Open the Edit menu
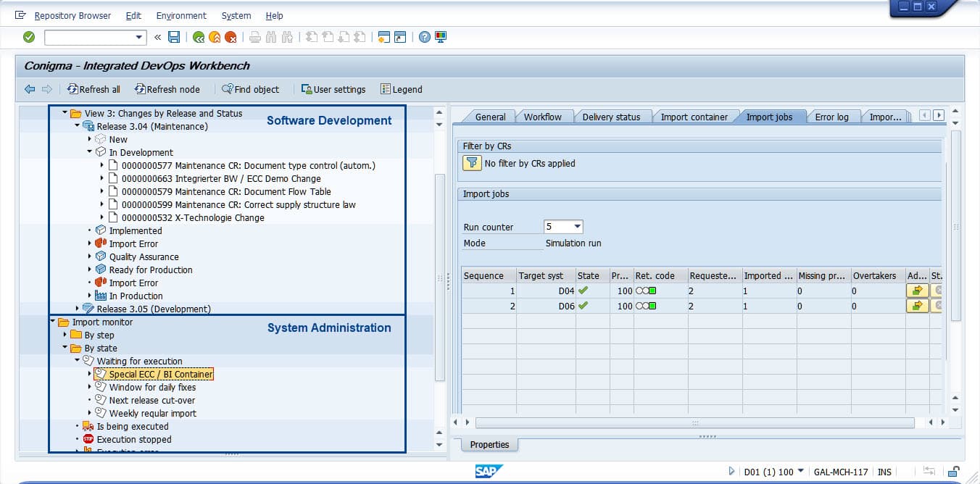The width and height of the screenshot is (980, 484). [x=133, y=15]
